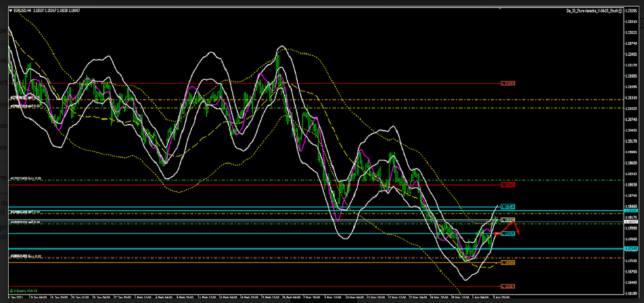Click the middle red resistance price tag
The image size is (644, 303).
507,185
